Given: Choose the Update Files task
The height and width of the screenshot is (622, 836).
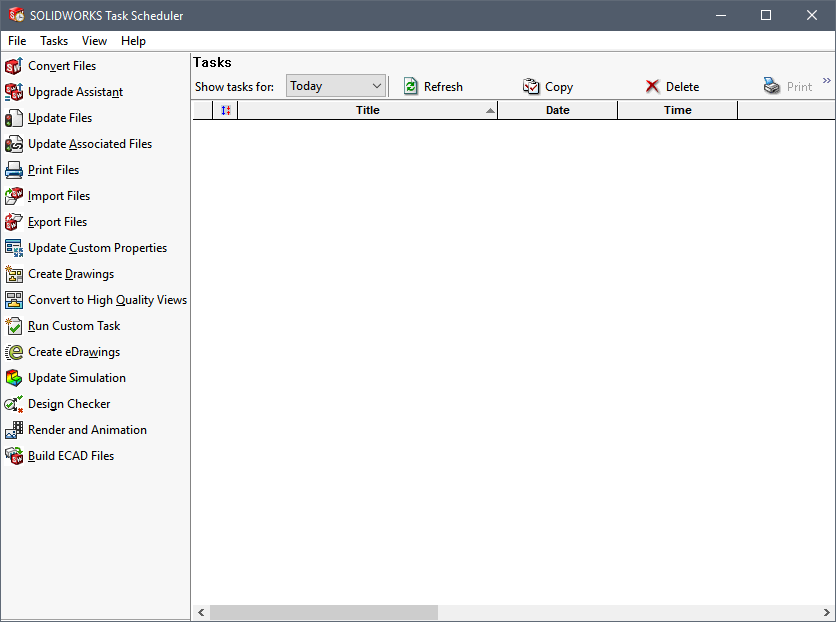Looking at the screenshot, I should click(60, 118).
